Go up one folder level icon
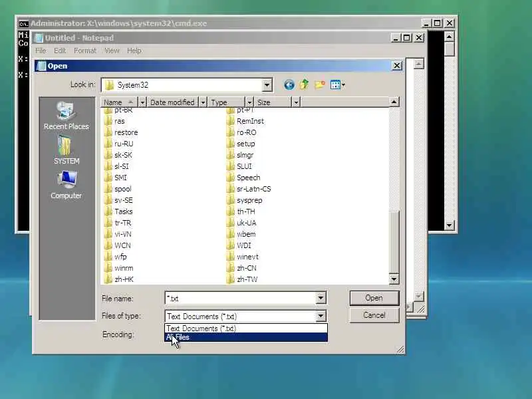Screen dimensions: 532x399 [x=305, y=84]
